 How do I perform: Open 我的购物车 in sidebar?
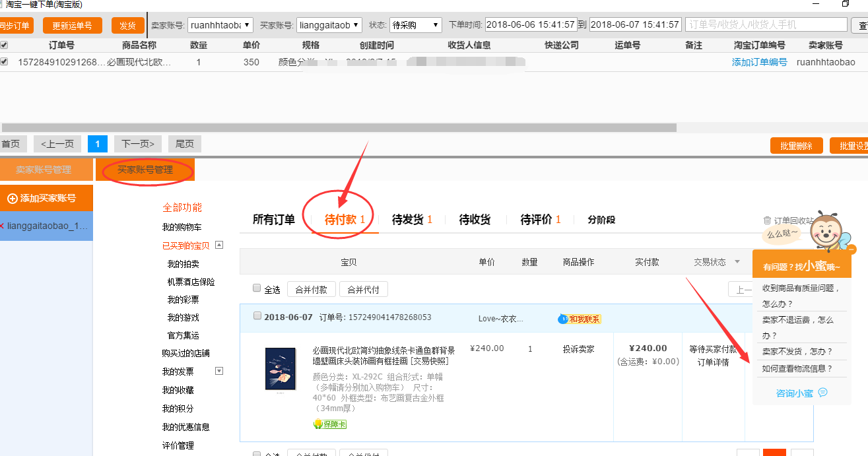pos(182,227)
